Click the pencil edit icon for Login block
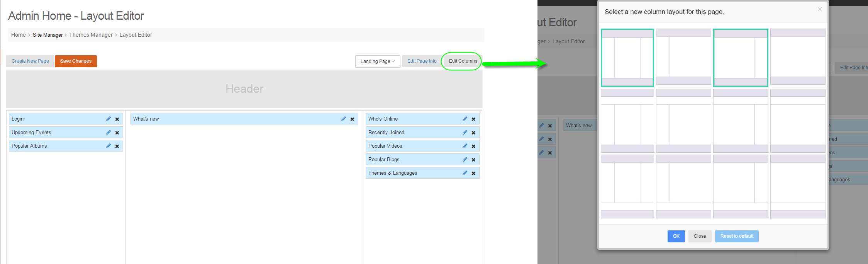This screenshot has width=868, height=264. pyautogui.click(x=108, y=119)
